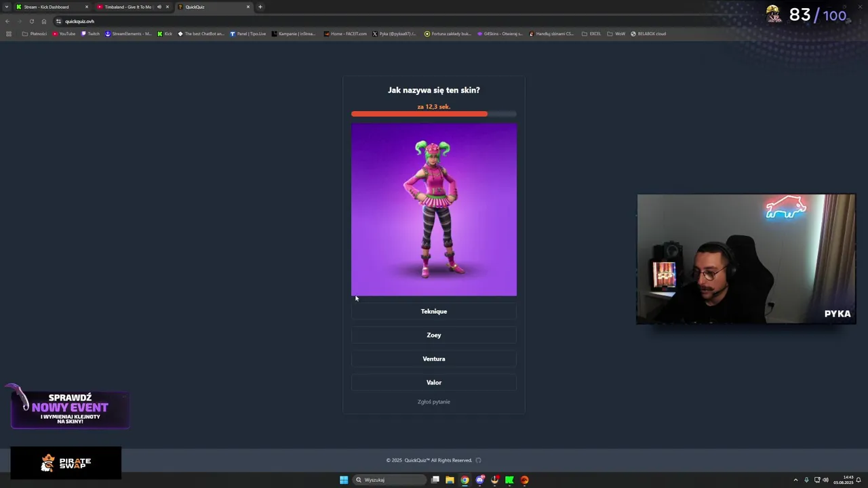
Task: Open a new browser tab
Action: click(x=260, y=7)
